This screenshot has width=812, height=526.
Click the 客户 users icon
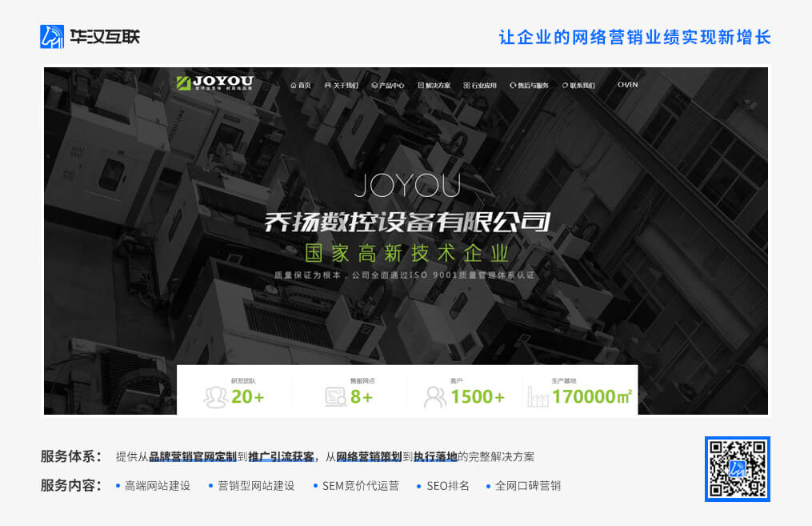point(434,397)
